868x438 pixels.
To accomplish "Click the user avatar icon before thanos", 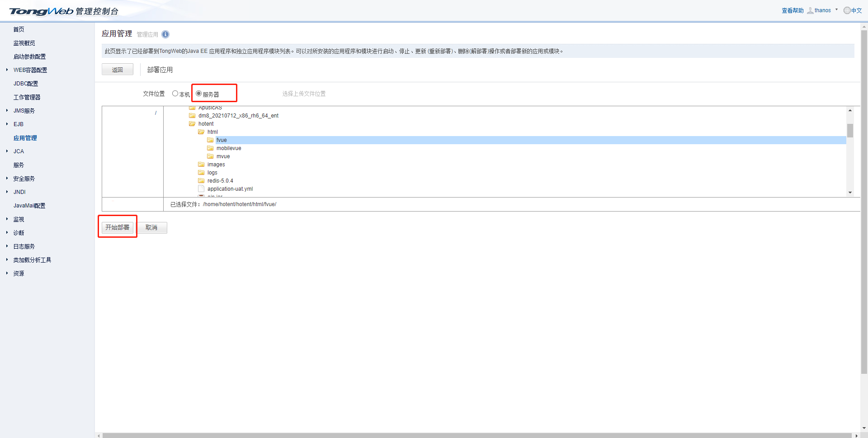I will point(810,10).
